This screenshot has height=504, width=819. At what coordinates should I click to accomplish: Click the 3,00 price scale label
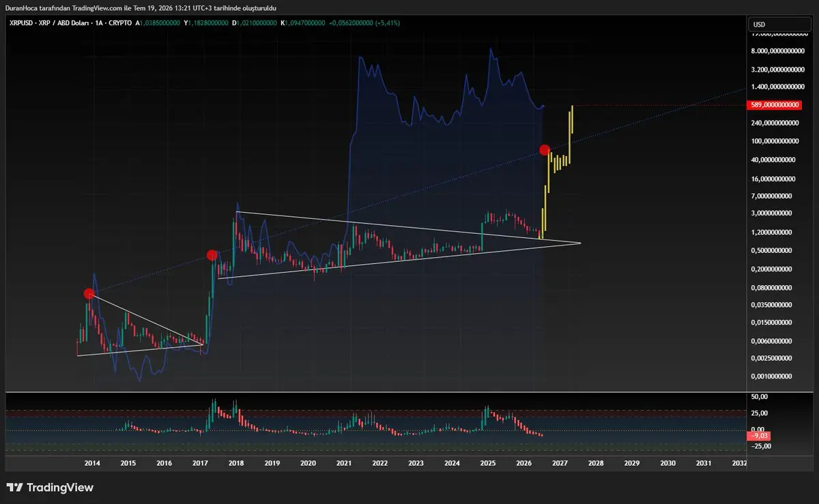[771, 213]
